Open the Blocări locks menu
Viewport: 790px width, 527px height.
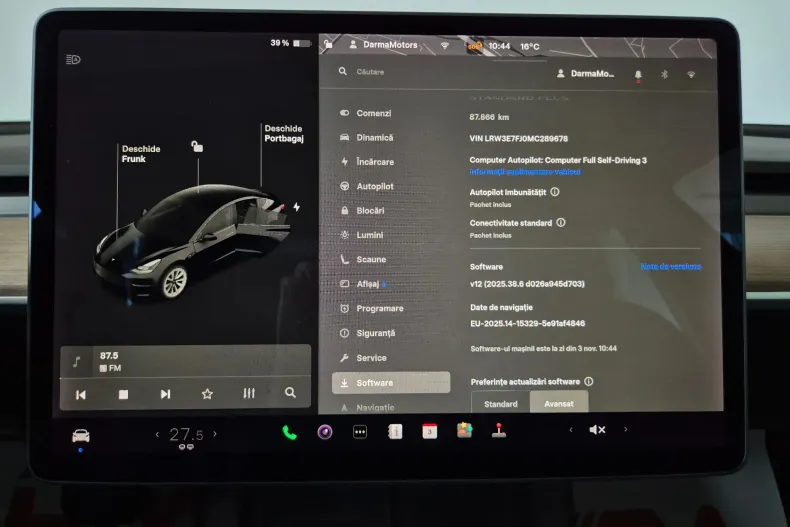(363, 211)
